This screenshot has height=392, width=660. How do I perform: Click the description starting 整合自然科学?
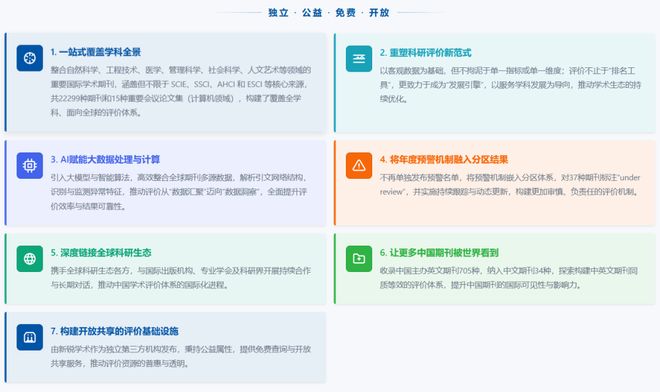pos(181,91)
